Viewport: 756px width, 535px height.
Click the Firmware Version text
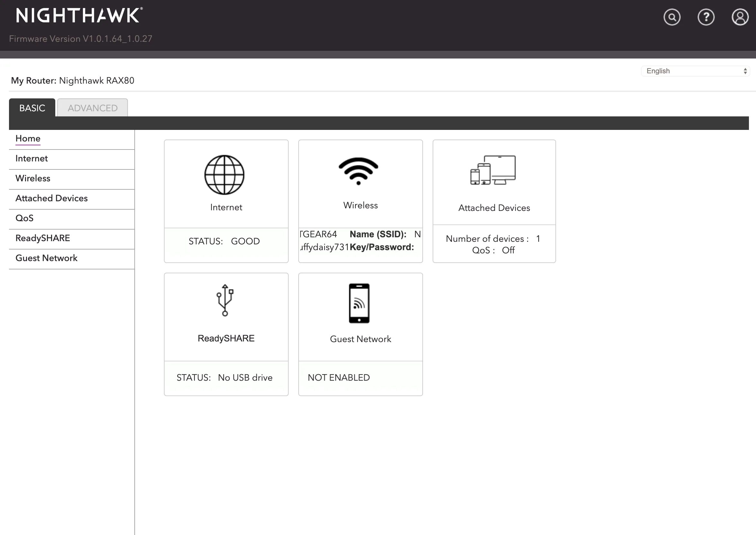tap(81, 39)
